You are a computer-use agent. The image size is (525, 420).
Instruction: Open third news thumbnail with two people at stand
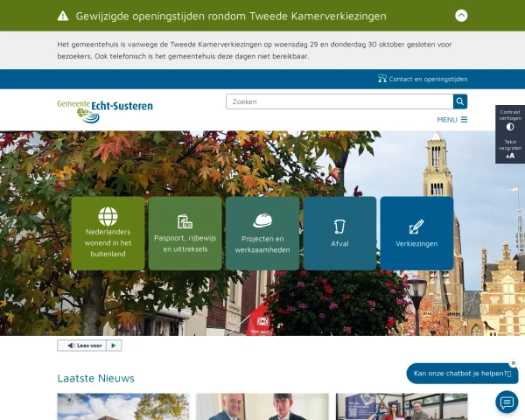click(x=402, y=407)
